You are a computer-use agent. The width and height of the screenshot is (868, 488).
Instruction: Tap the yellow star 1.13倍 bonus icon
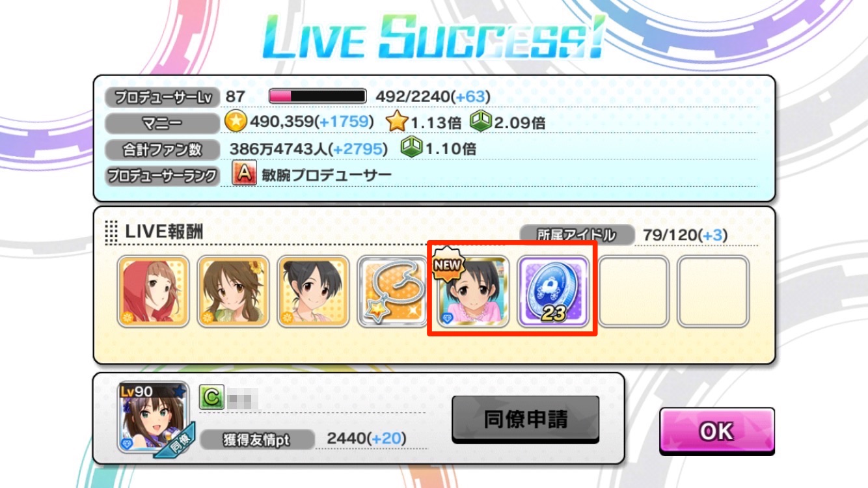[396, 122]
